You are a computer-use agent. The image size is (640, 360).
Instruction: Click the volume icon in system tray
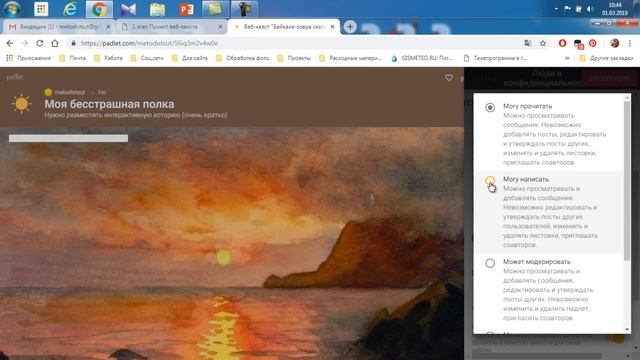pyautogui.click(x=590, y=9)
